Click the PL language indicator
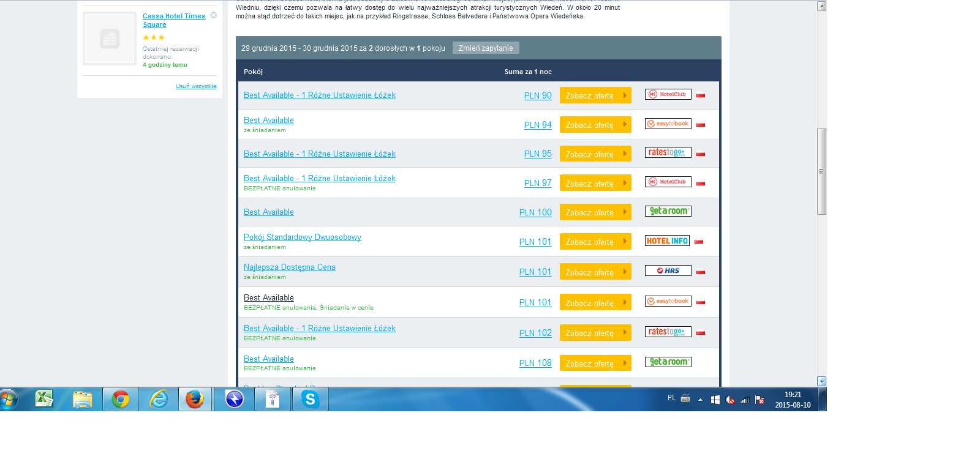The width and height of the screenshot is (980, 470). click(x=671, y=398)
